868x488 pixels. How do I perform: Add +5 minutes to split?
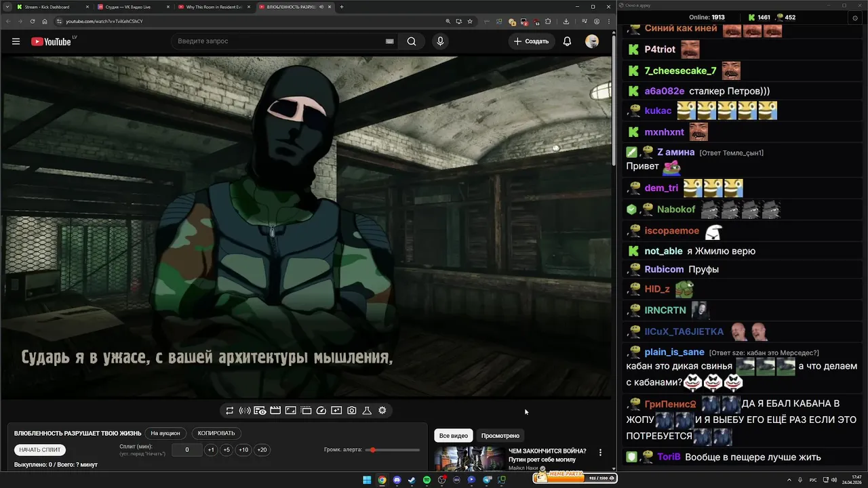(226, 449)
